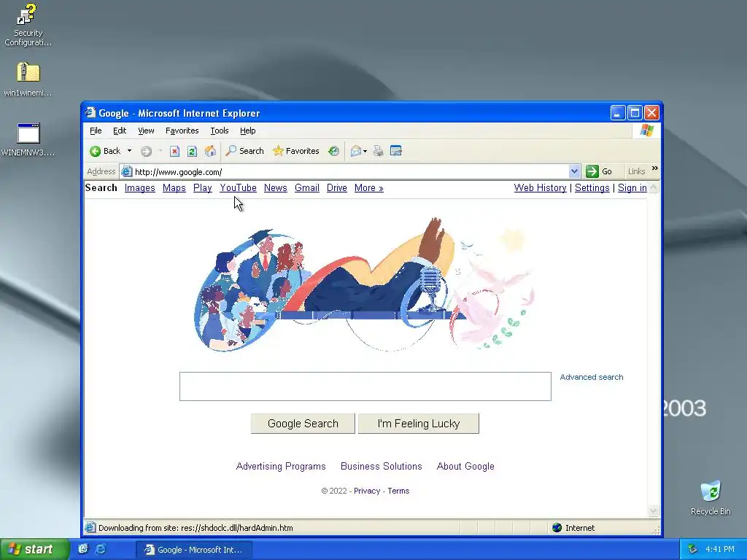747x560 pixels.
Task: Click the Advanced search link
Action: (x=591, y=377)
